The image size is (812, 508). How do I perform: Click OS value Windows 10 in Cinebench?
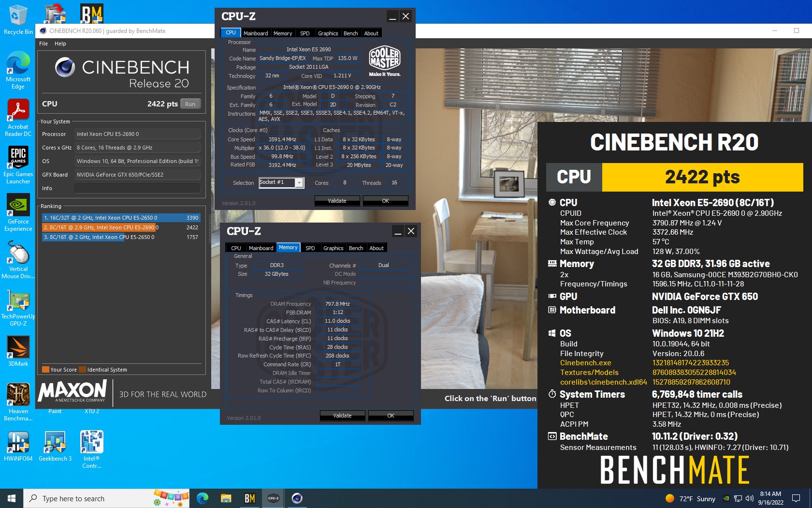[137, 161]
